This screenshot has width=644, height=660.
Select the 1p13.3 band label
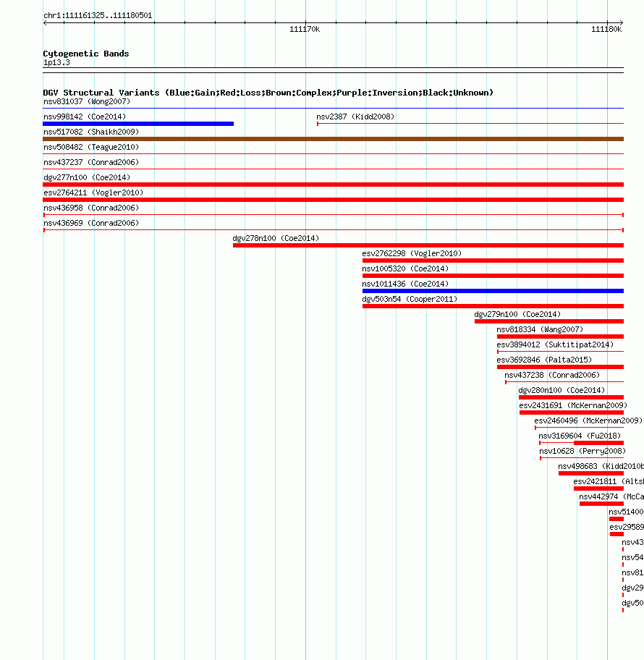click(x=56, y=62)
